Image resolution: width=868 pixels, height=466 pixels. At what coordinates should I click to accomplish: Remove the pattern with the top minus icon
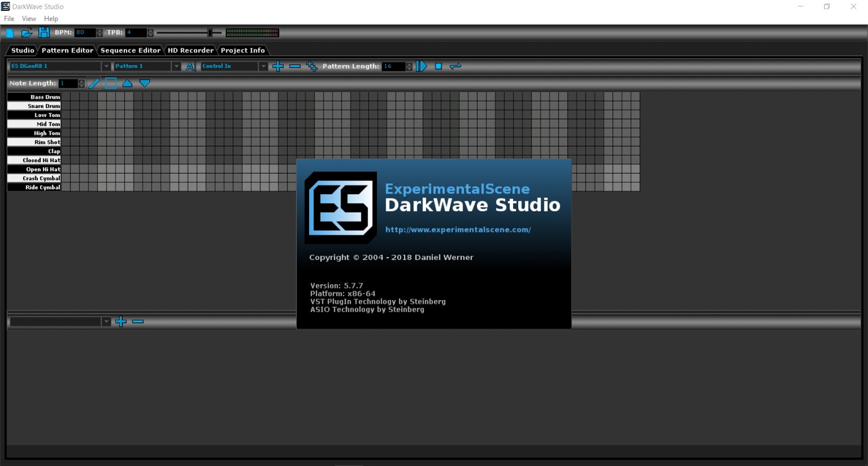pos(295,66)
